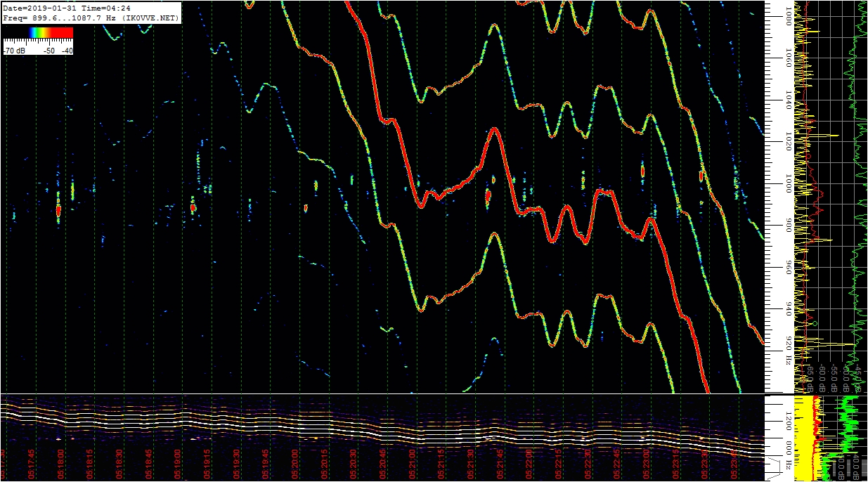
Task: Click the 05:22:00 timestamp on the time axis
Action: [530, 464]
